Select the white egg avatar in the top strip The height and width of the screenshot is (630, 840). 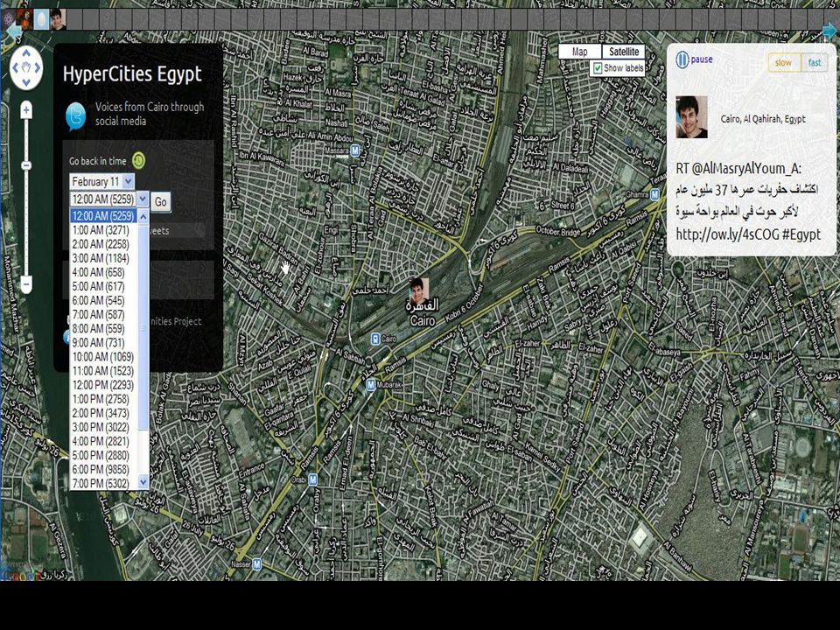point(42,19)
